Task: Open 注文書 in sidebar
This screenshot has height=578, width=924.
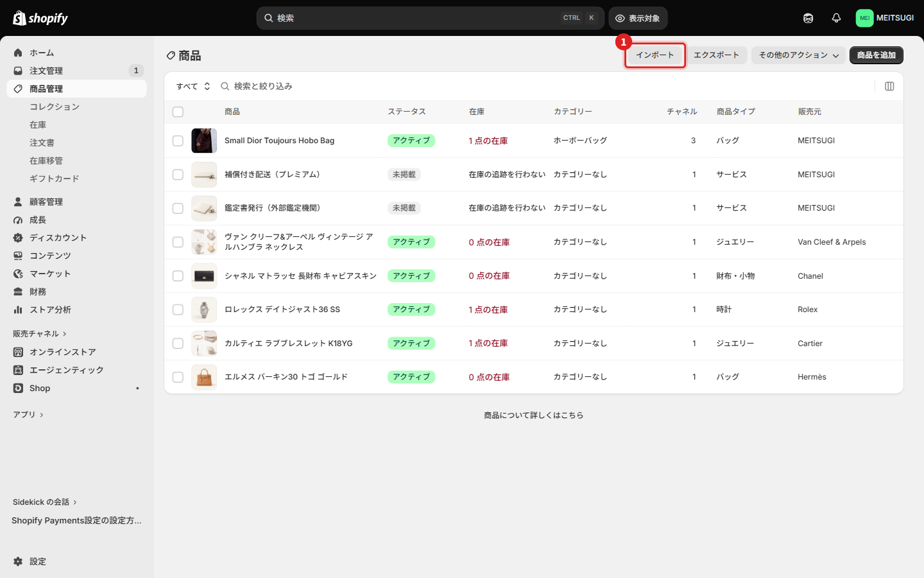Action: (x=42, y=143)
